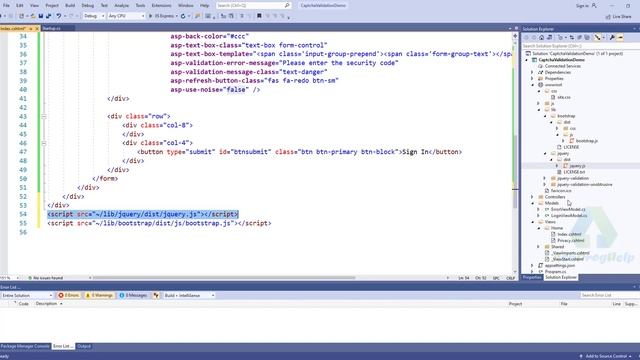Click the Project column header in Error List

click(515, 304)
